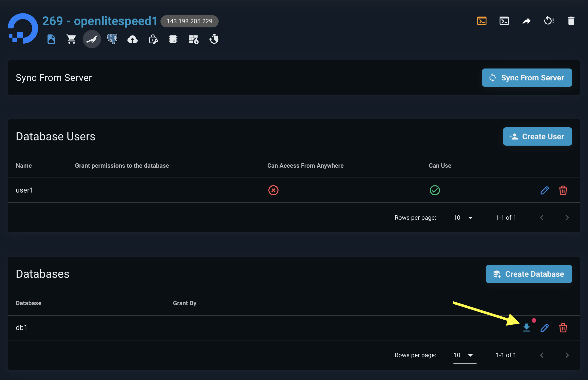Image resolution: width=588 pixels, height=380 pixels.
Task: Open the shopping cart marketplace icon
Action: coord(71,39)
